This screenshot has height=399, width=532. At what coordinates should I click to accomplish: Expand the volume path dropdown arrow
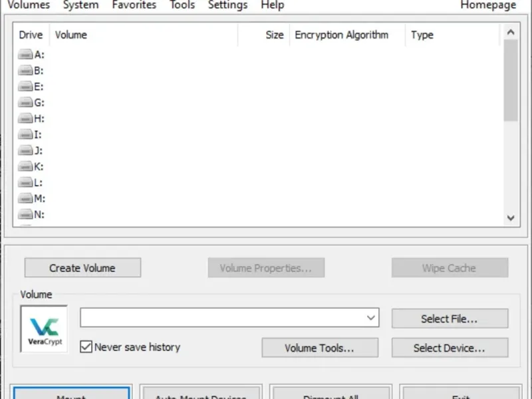(371, 318)
